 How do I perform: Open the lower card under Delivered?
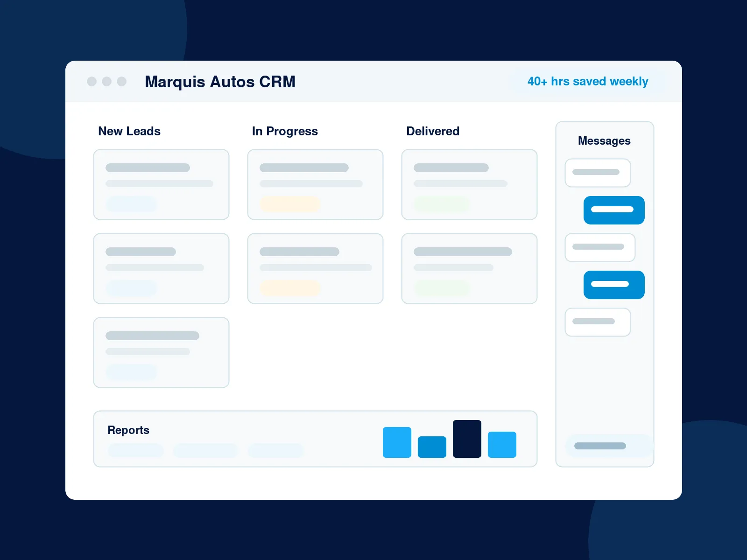pyautogui.click(x=469, y=268)
